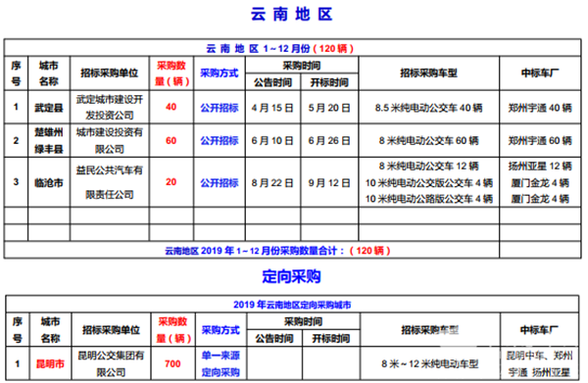588x383 pixels.
Task: Select the 扬州亚星12辆 entry
Action: click(x=540, y=166)
